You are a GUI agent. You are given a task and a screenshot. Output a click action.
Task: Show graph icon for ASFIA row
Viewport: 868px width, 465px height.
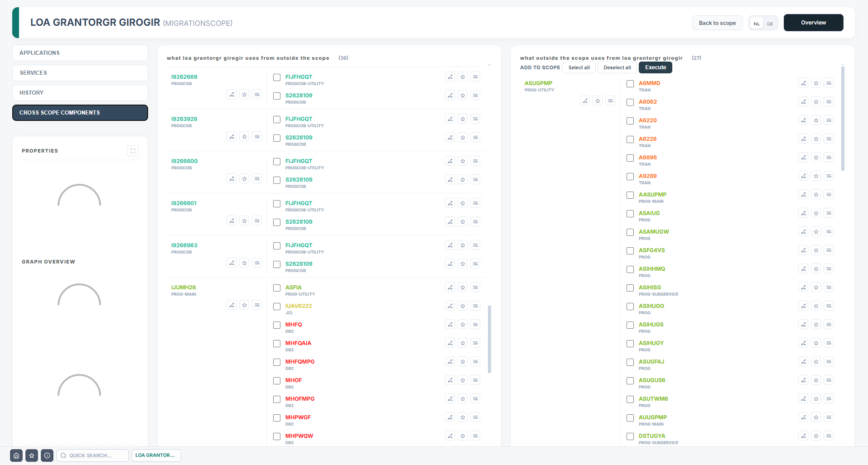coord(450,288)
